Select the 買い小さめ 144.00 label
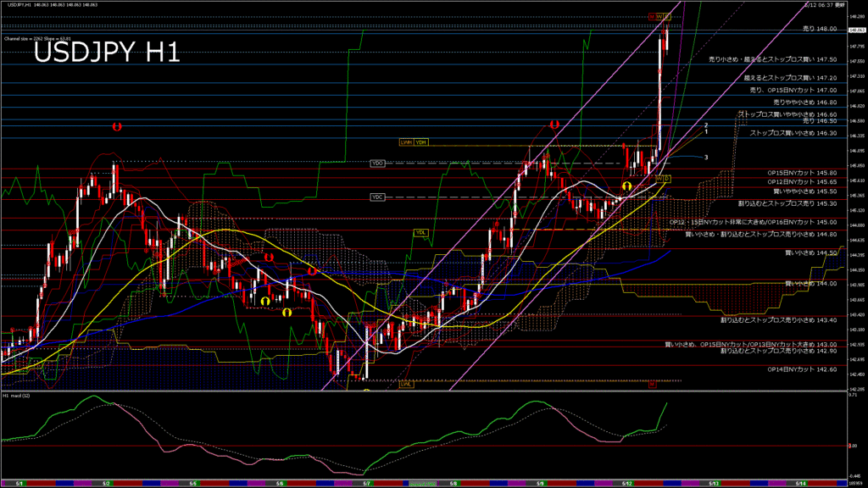Image resolution: width=868 pixels, height=488 pixels. (x=811, y=284)
